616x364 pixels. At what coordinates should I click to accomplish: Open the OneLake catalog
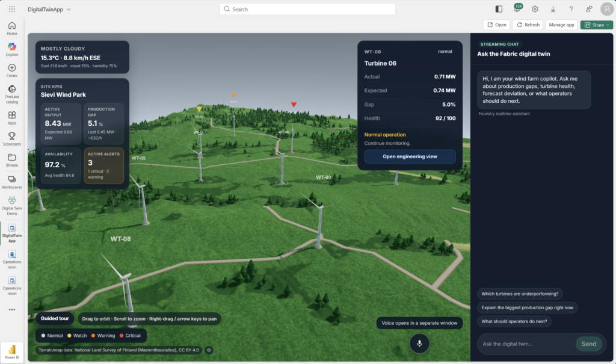12,94
